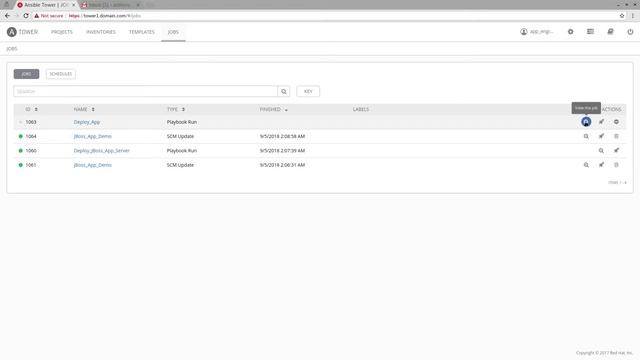Delete job 1064 with trash icon
Image resolution: width=640 pixels, height=360 pixels.
click(x=616, y=136)
